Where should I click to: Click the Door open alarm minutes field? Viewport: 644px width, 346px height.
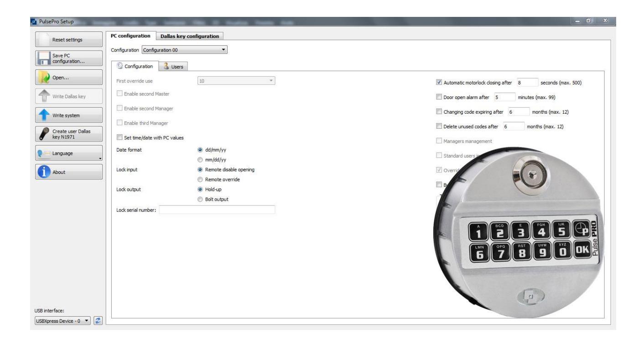coord(504,97)
